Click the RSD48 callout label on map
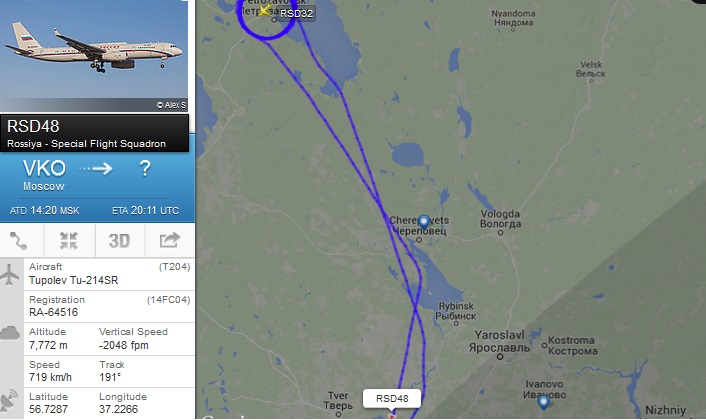Screen dimensions: 706x420 [x=392, y=398]
